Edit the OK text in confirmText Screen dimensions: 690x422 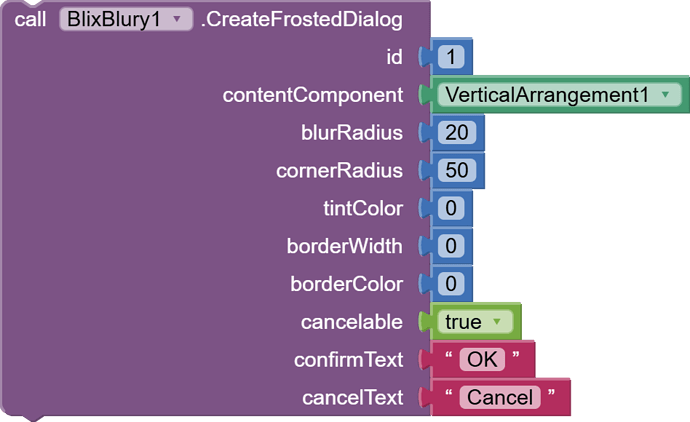(482, 360)
